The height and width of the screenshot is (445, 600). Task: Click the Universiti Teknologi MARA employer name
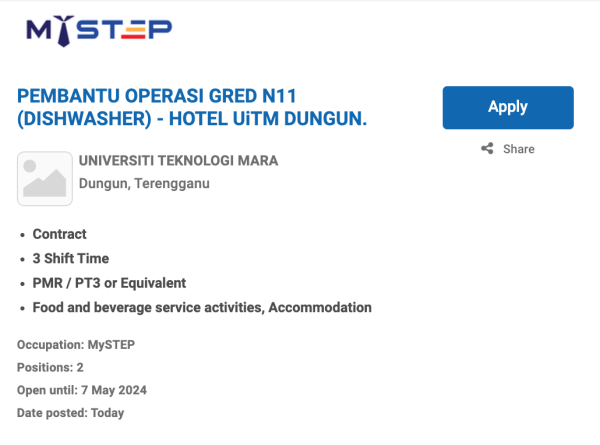pos(178,161)
